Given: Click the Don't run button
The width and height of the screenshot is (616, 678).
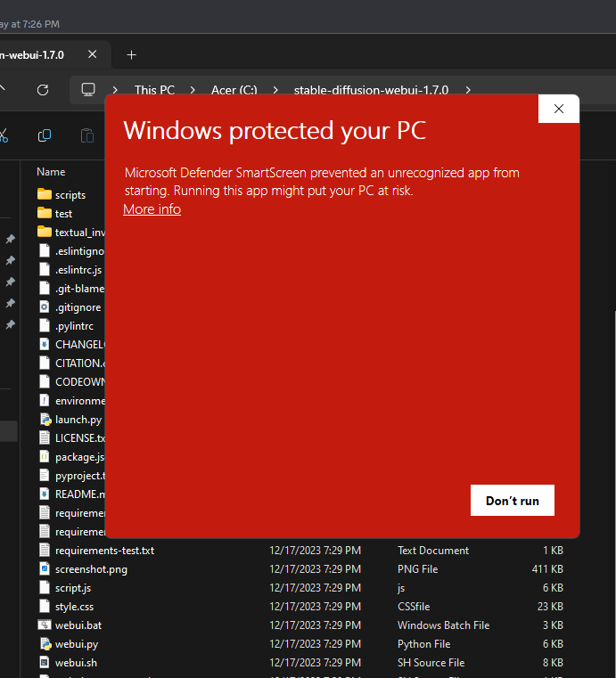Looking at the screenshot, I should (x=513, y=501).
